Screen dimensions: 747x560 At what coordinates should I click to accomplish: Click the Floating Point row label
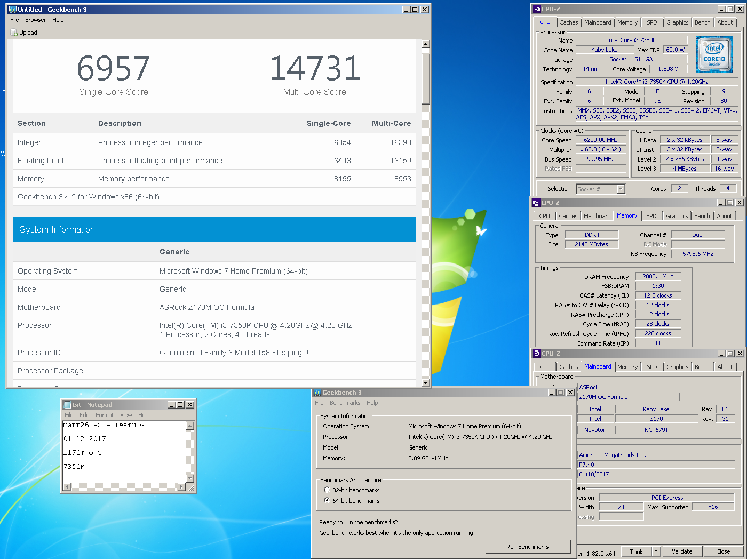tap(41, 161)
